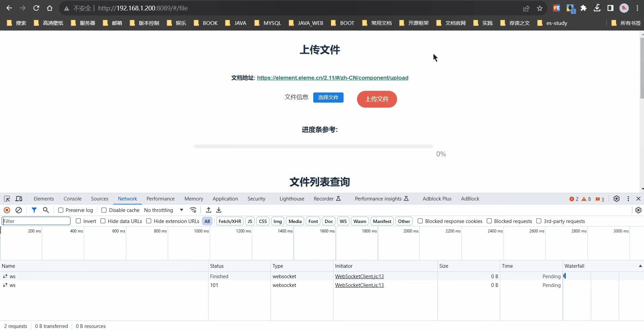Viewport: 644px width, 331px height.
Task: Click the upload progress bar
Action: (313, 146)
